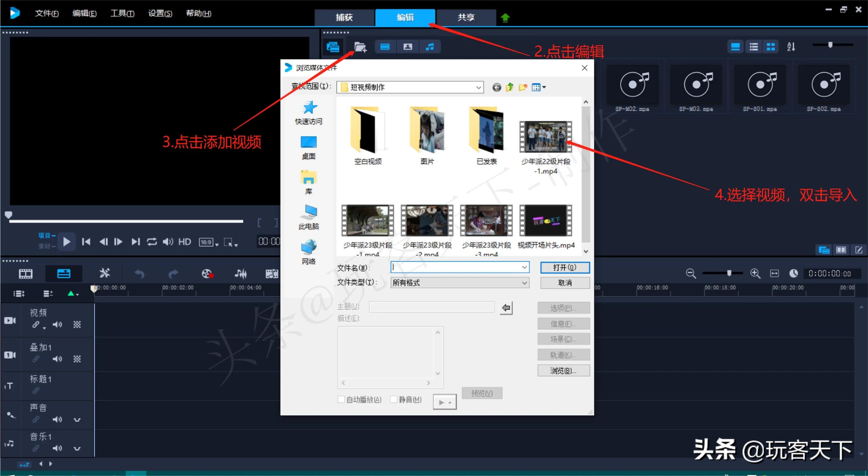Image resolution: width=868 pixels, height=476 pixels.
Task: Mute the 视频 track audio
Action: coord(57,324)
